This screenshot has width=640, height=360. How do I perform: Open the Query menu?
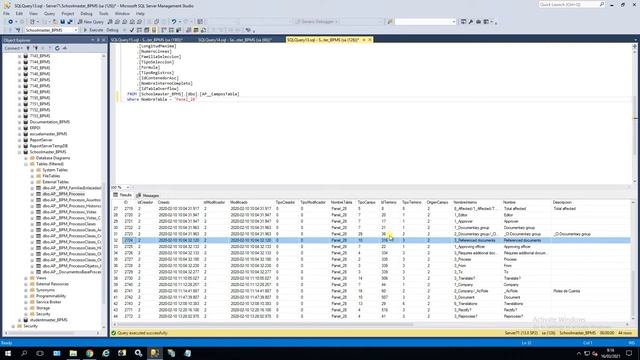(49, 13)
